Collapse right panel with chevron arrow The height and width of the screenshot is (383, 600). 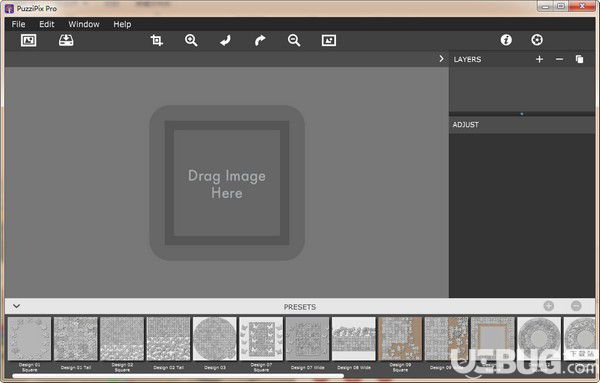pos(441,59)
